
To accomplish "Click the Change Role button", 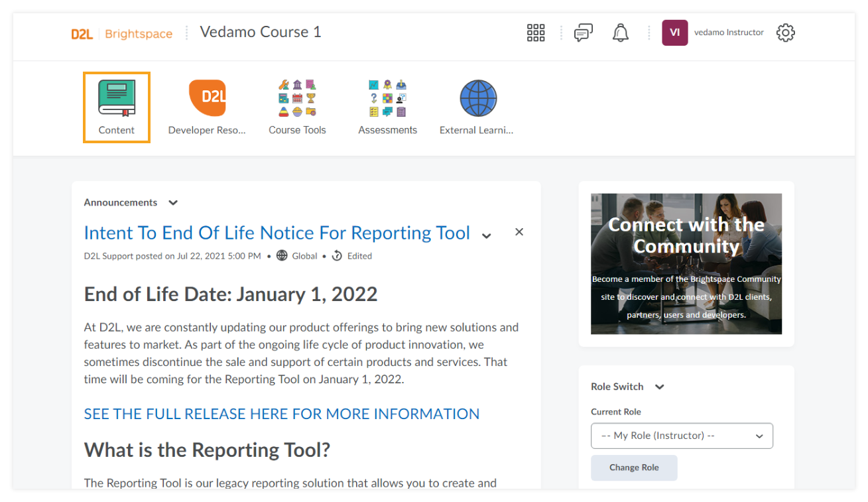I will coord(634,468).
